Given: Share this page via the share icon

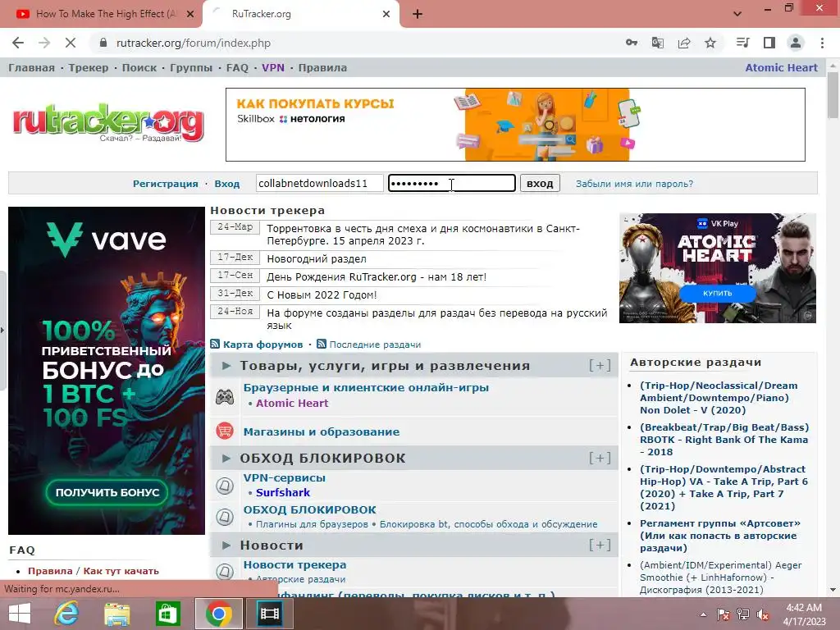Looking at the screenshot, I should pyautogui.click(x=684, y=43).
